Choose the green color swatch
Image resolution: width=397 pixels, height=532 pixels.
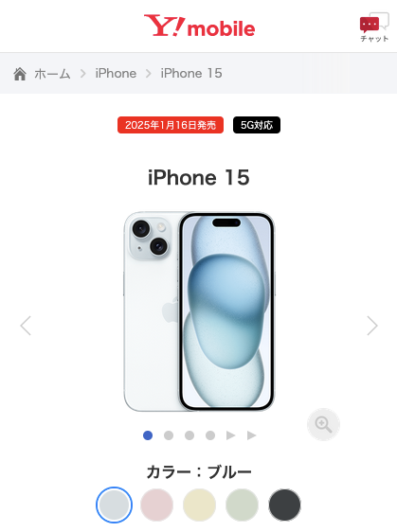pyautogui.click(x=242, y=505)
